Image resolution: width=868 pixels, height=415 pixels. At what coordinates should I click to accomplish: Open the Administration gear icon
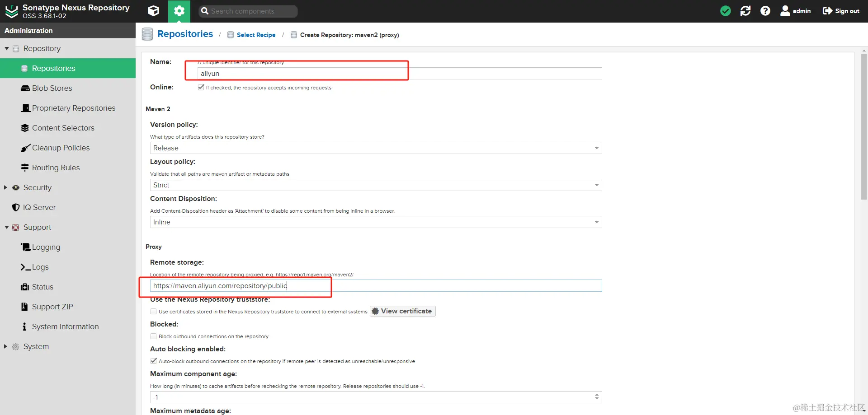(179, 11)
